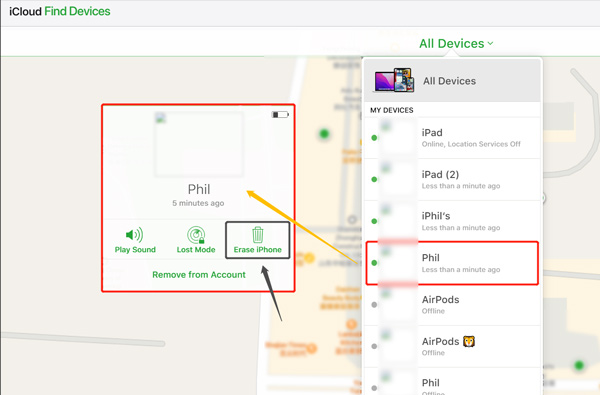Open the All Devices dropdown in the header
The image size is (600, 395).
(456, 44)
